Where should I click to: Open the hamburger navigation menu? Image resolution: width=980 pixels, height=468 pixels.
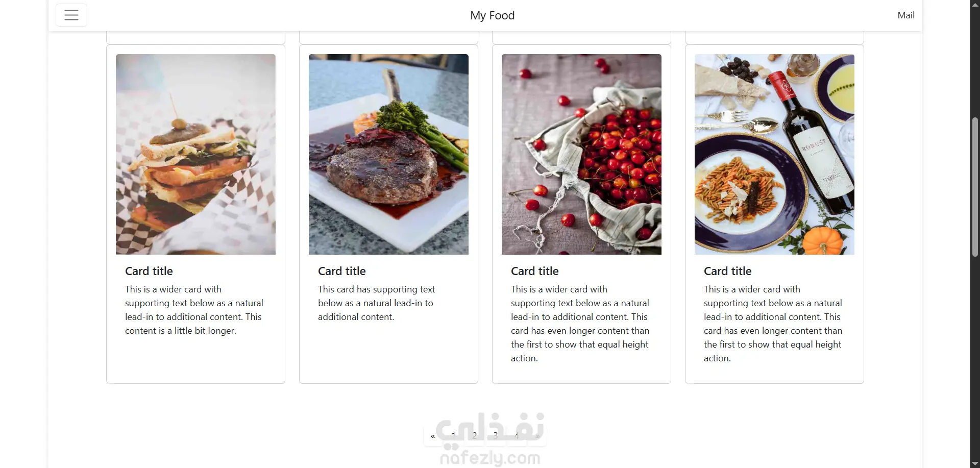click(x=71, y=15)
